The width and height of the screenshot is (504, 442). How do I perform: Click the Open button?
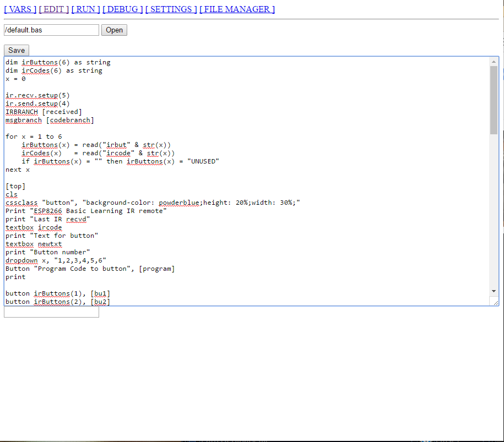(x=114, y=30)
